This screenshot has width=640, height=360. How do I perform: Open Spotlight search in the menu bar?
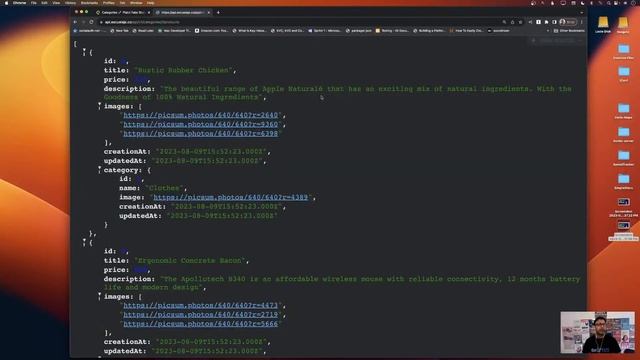point(608,3)
